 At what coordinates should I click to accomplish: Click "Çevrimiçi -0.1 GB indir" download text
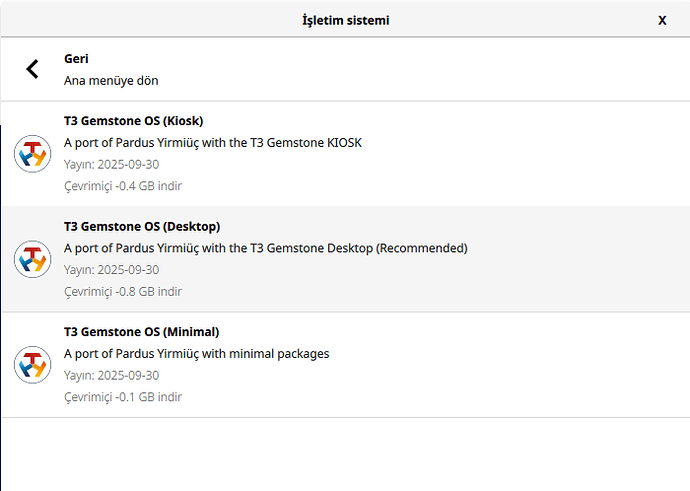point(122,397)
